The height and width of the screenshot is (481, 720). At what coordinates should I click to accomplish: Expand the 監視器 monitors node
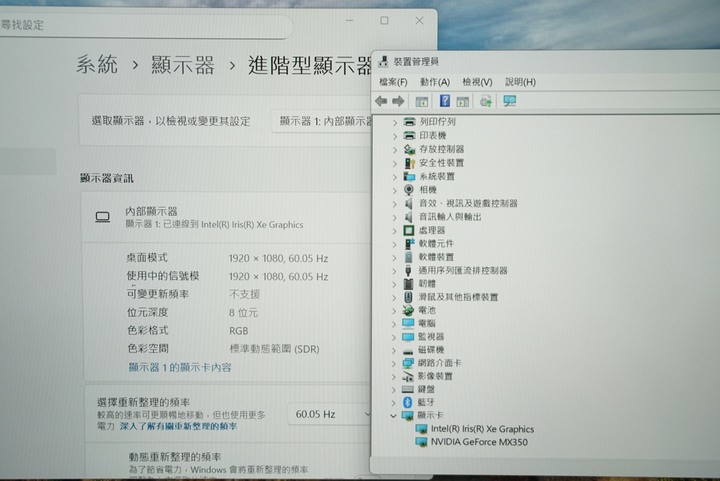click(x=394, y=337)
